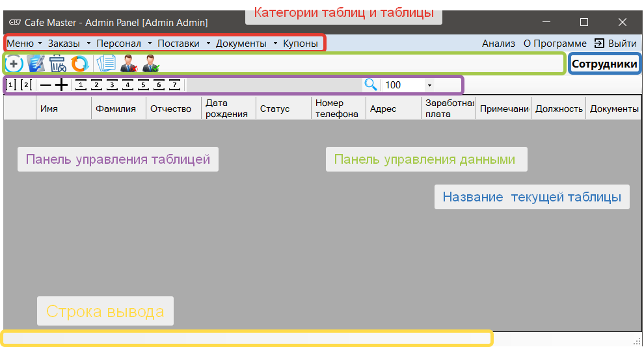Minimize the Cafe Master window

(546, 22)
